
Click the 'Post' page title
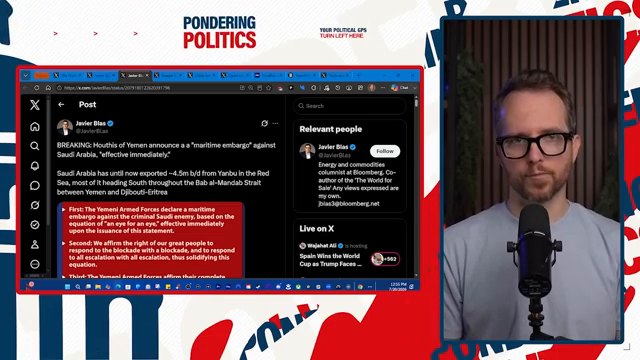click(87, 105)
